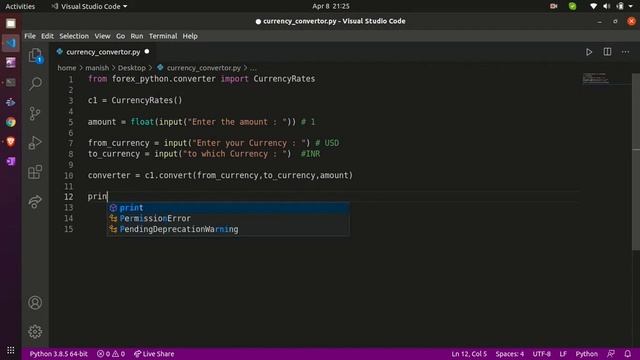This screenshot has height=360, width=640.
Task: Choose PendingDeprecationWarning suggestion
Action: (228, 229)
